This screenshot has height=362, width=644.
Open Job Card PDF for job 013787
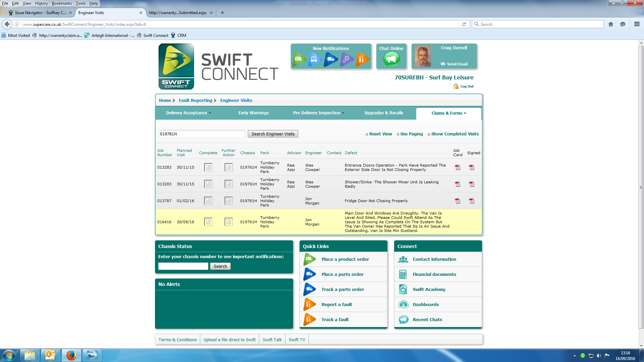(x=458, y=201)
